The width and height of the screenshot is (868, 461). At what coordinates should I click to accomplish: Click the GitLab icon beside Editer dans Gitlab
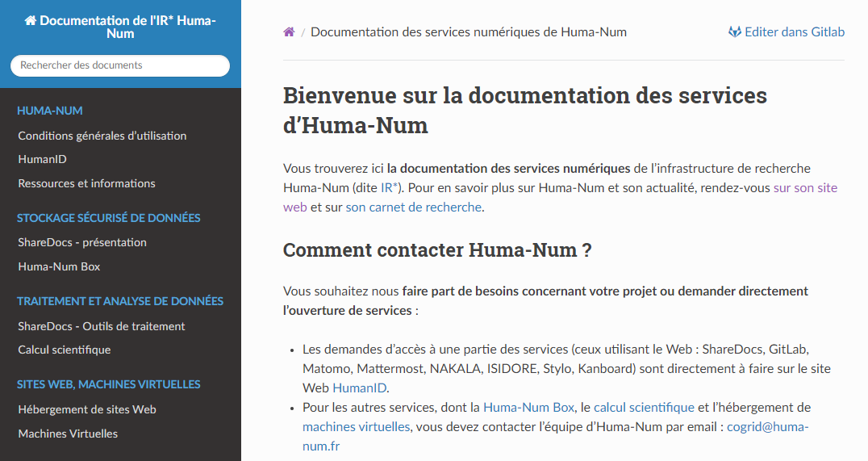(x=734, y=32)
